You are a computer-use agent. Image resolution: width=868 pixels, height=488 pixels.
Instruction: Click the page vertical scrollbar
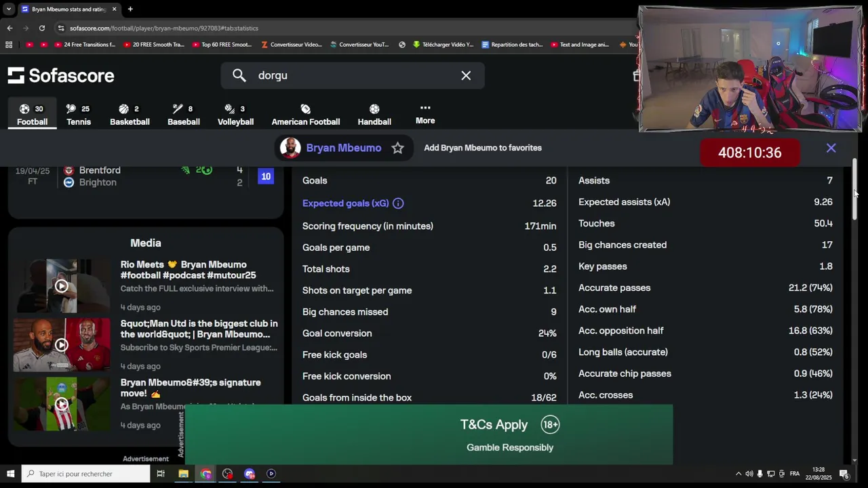[855, 190]
